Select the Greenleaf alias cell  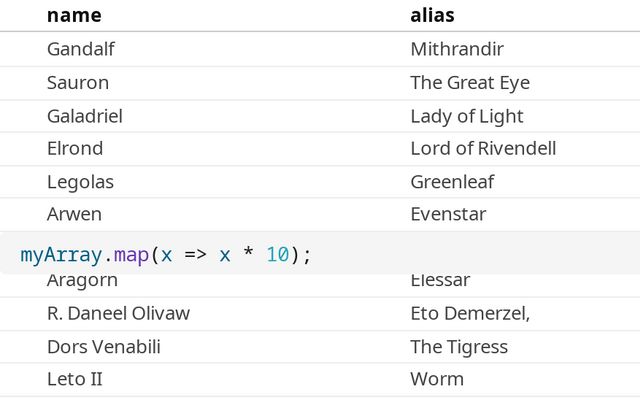pyautogui.click(x=452, y=182)
